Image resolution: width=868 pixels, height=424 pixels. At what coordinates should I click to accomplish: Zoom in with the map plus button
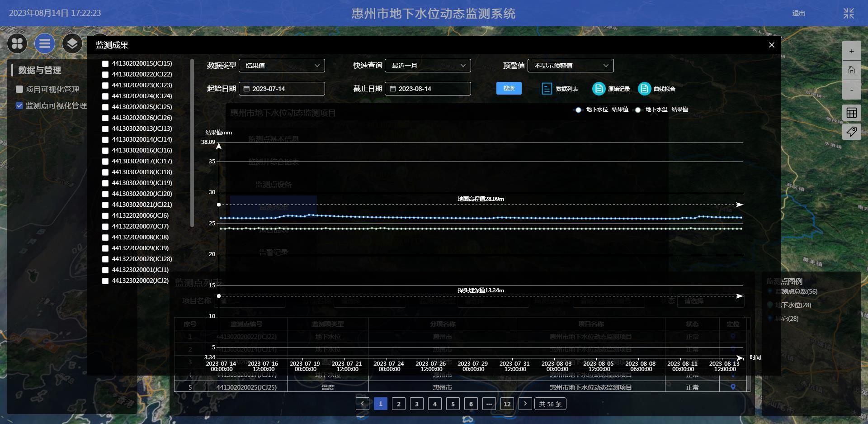(x=851, y=51)
